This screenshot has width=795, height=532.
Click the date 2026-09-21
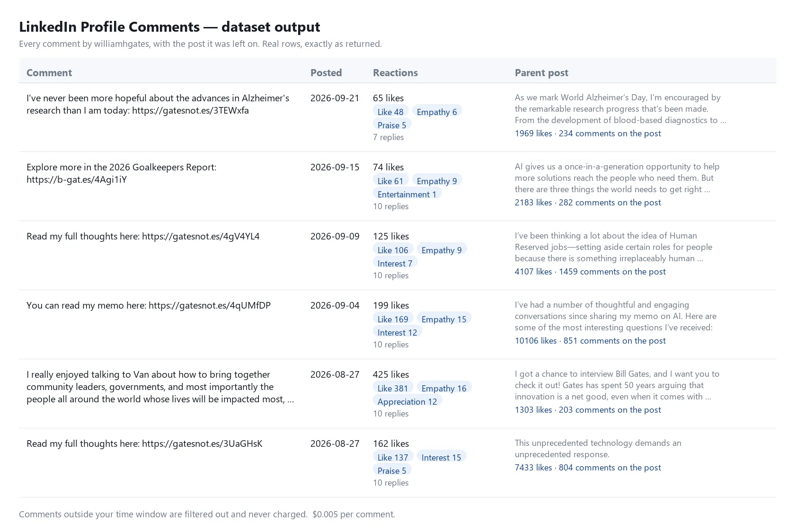pyautogui.click(x=335, y=98)
